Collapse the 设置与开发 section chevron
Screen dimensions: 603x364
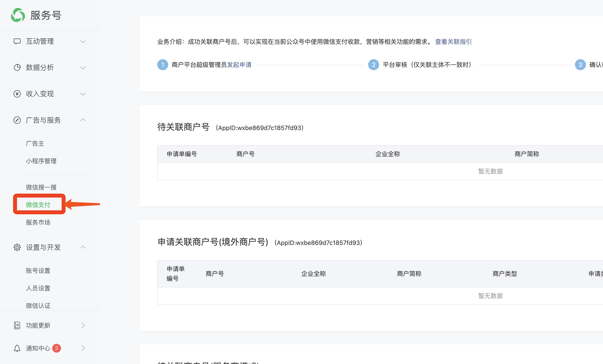83,247
